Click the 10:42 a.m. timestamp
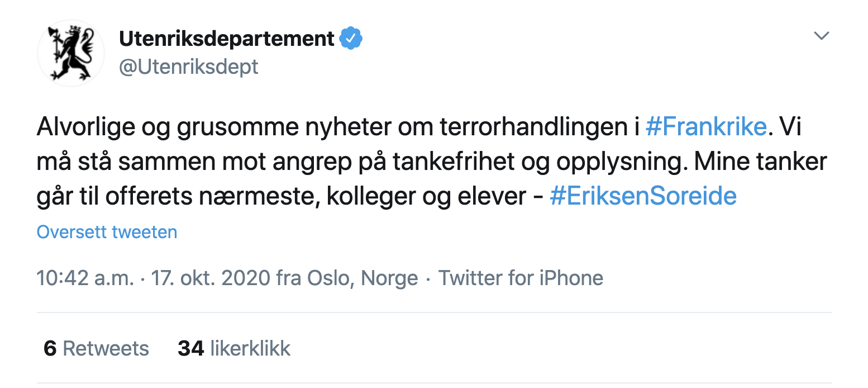The height and width of the screenshot is (388, 868). tap(85, 278)
